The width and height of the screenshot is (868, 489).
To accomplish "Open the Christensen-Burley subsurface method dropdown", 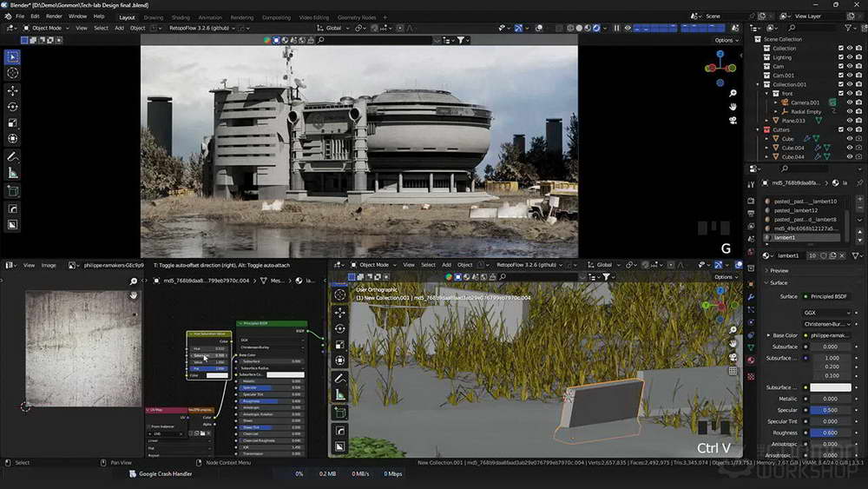I will (x=827, y=324).
